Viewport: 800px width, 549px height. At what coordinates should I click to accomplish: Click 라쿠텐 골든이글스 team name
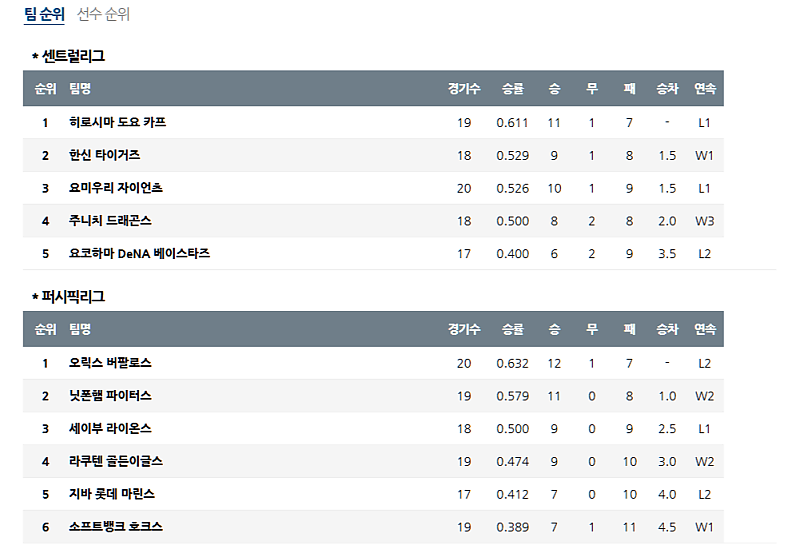pos(115,461)
